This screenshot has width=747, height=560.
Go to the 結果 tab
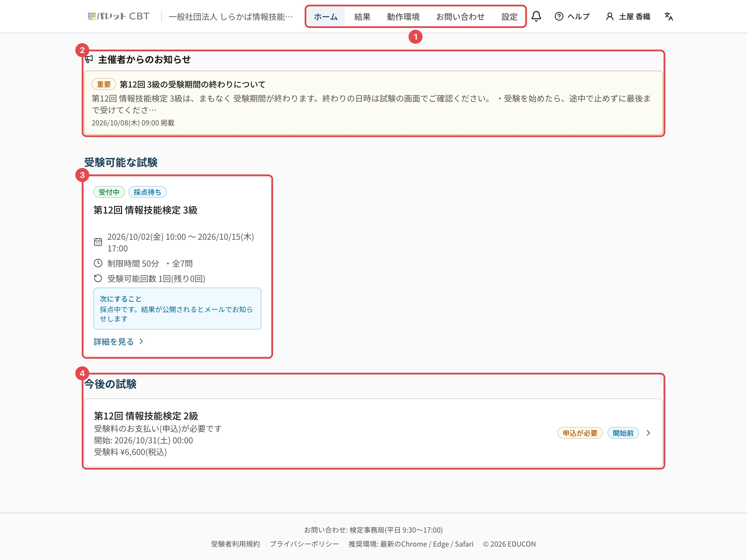point(362,17)
